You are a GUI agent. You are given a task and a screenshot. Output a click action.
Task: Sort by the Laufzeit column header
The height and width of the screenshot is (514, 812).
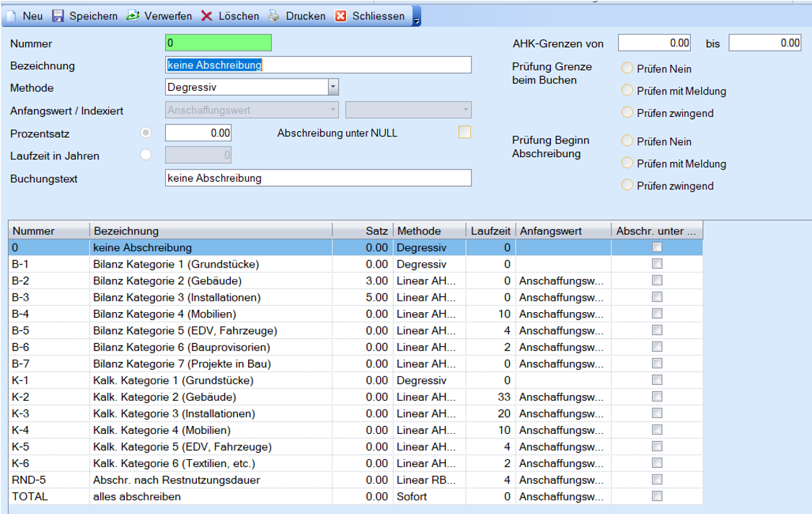tap(490, 231)
